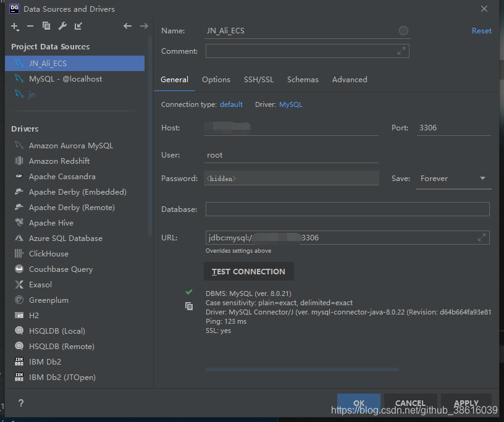Open the Advanced tab
504x422 pixels.
(350, 80)
